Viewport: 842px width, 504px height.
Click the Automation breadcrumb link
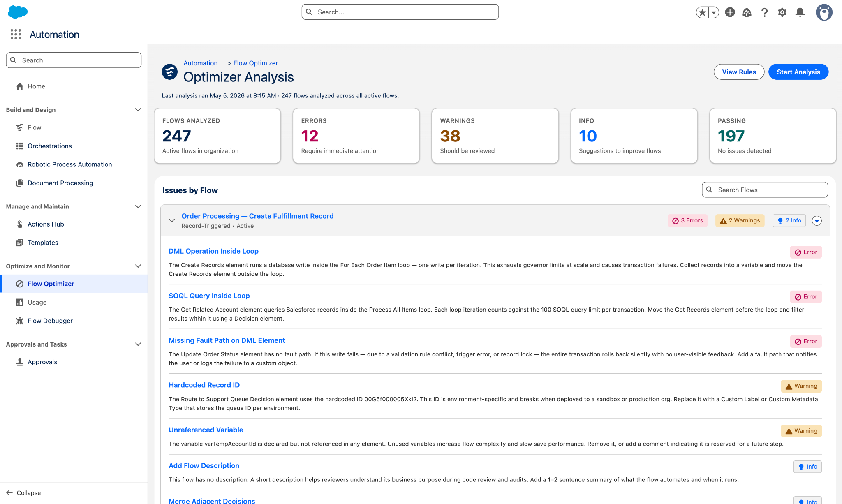tap(201, 63)
